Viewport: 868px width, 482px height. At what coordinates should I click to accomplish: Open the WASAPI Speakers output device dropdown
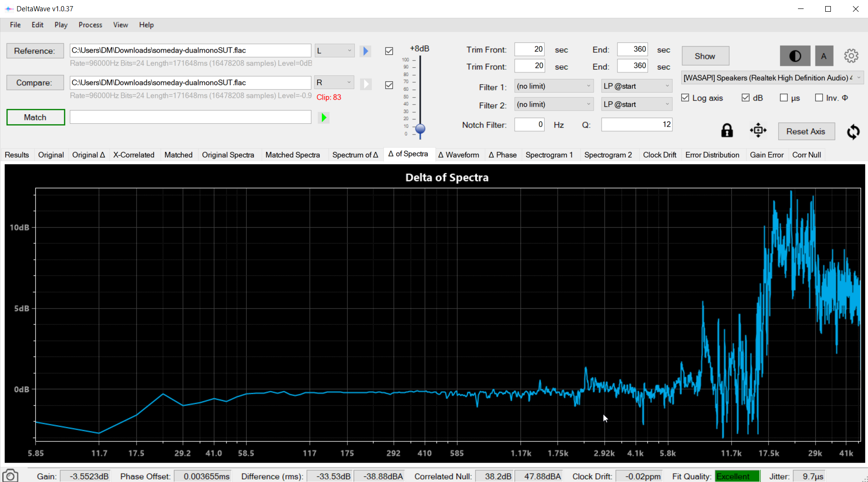pyautogui.click(x=772, y=78)
